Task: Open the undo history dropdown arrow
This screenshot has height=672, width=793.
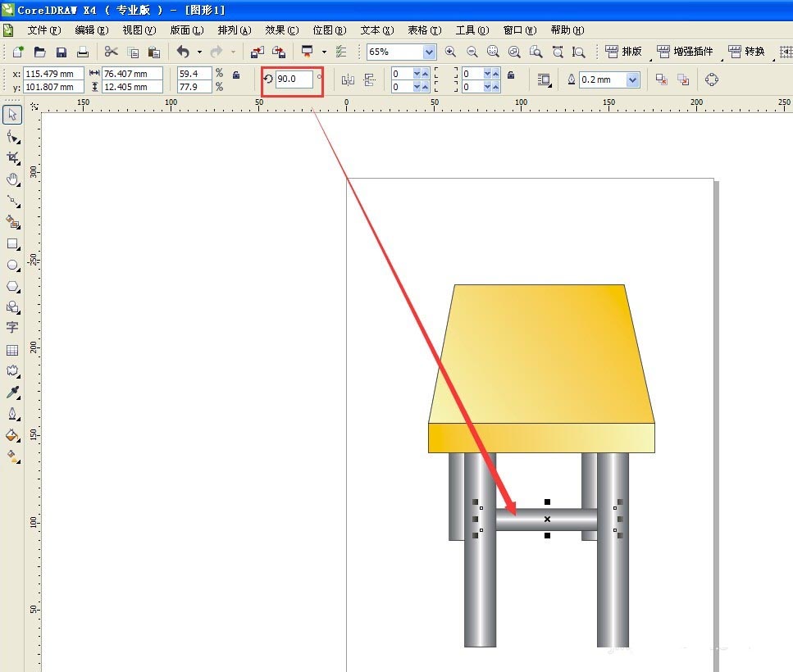Action: [199, 52]
